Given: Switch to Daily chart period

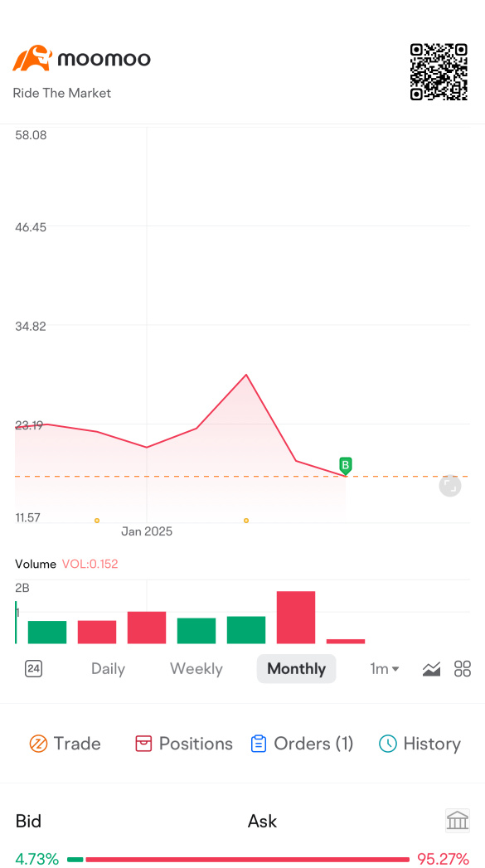Looking at the screenshot, I should pyautogui.click(x=108, y=669).
